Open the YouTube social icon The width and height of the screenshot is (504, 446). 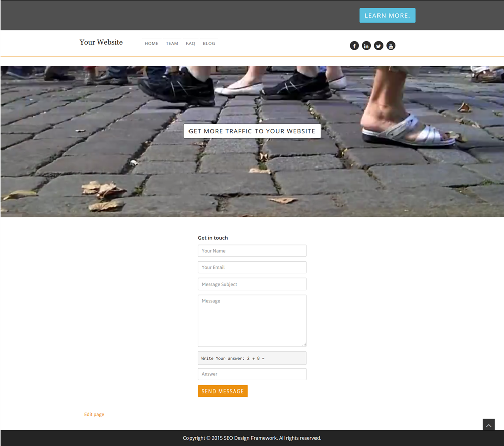(x=391, y=46)
